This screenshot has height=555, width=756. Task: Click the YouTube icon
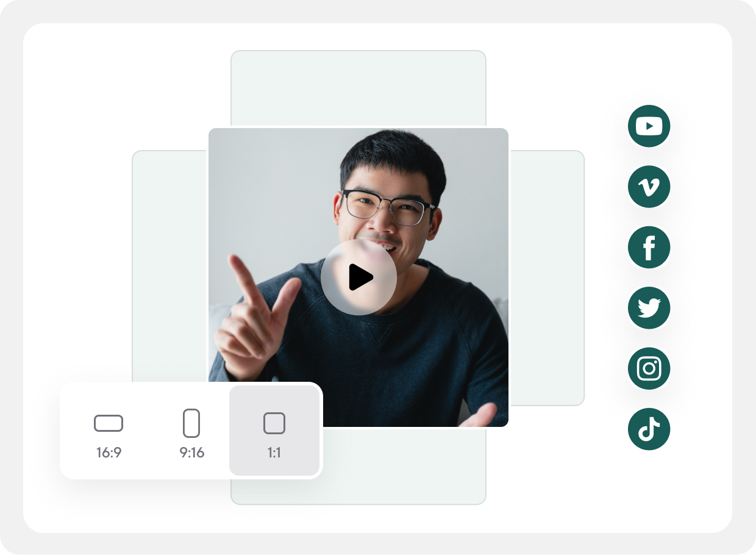click(x=649, y=126)
